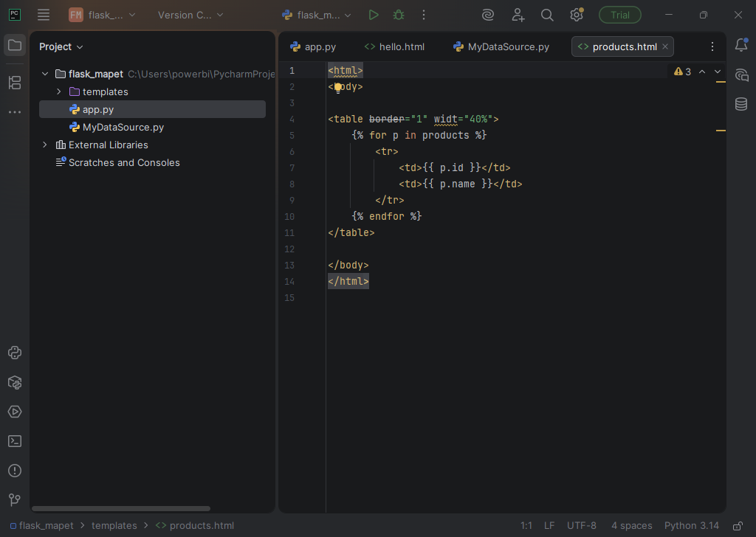The image size is (756, 537).
Task: Click the PyCharm logo icon
Action: pos(15,15)
